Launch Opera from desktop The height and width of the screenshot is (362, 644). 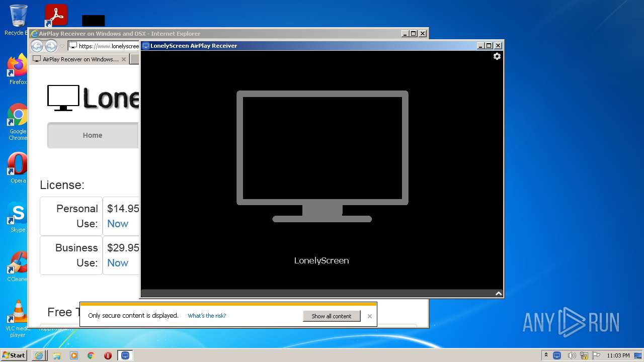pos(18,168)
